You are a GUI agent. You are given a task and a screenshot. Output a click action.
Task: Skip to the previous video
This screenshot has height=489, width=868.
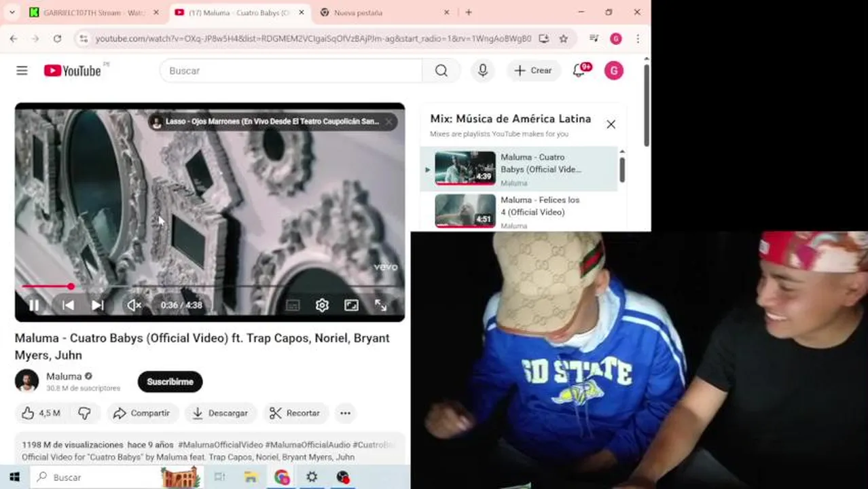click(68, 306)
